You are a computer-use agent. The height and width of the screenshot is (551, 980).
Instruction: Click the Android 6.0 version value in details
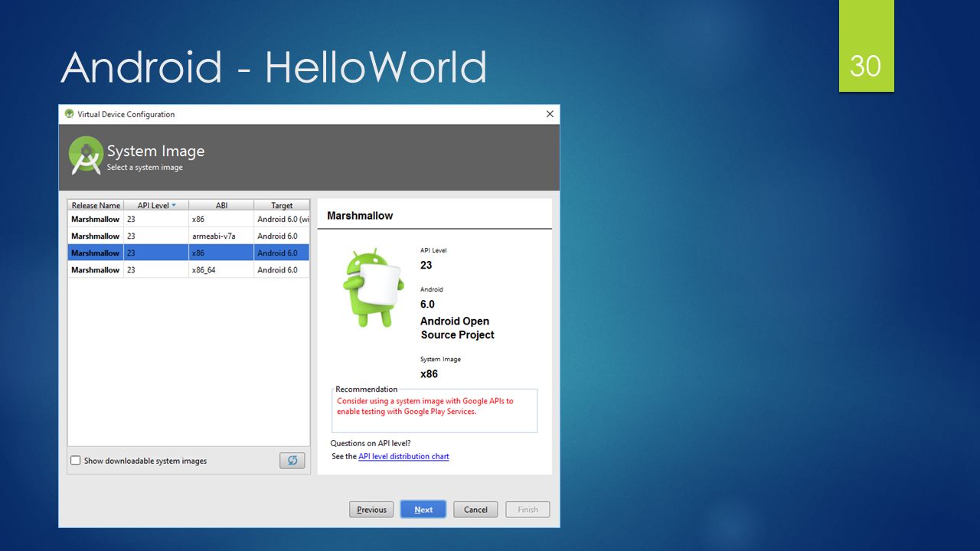point(427,304)
